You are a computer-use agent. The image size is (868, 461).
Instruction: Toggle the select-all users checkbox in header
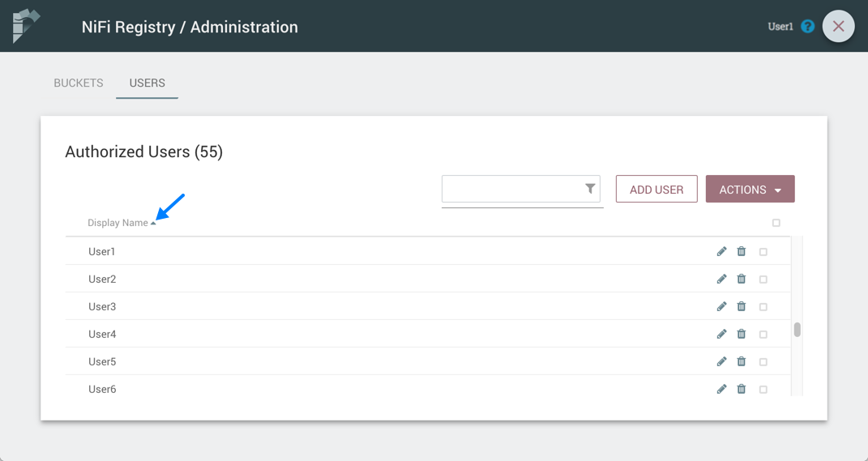[x=776, y=223]
